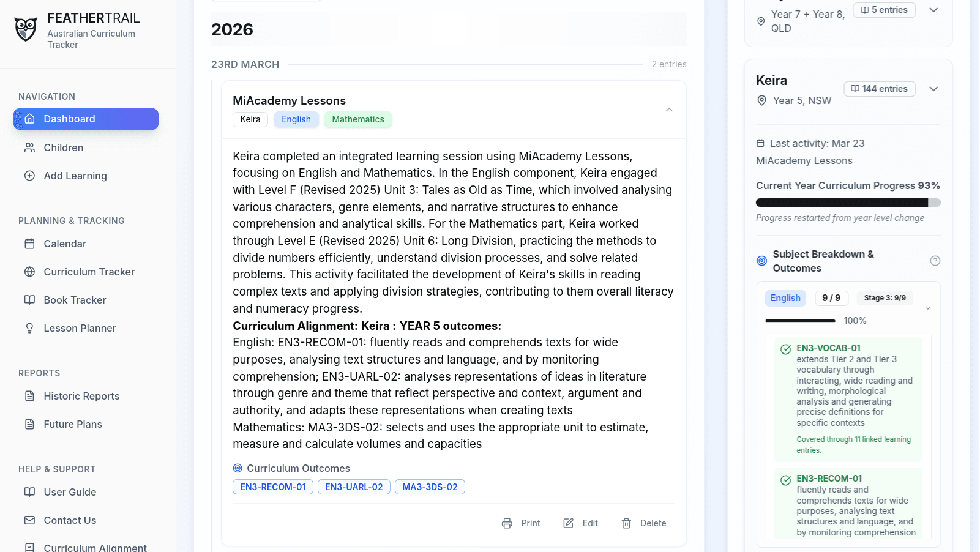Click the Add Learning plus icon
Image resolution: width=980 pixels, height=552 pixels.
click(x=29, y=176)
